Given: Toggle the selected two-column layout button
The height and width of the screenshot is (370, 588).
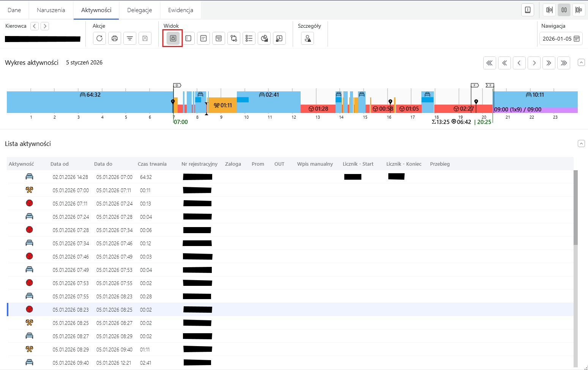Looking at the screenshot, I should coord(564,10).
